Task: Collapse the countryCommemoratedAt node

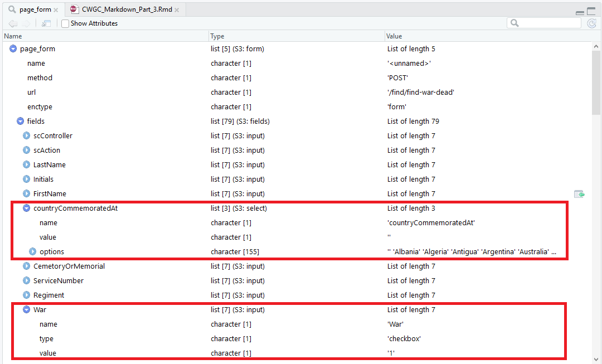Action: [x=26, y=208]
